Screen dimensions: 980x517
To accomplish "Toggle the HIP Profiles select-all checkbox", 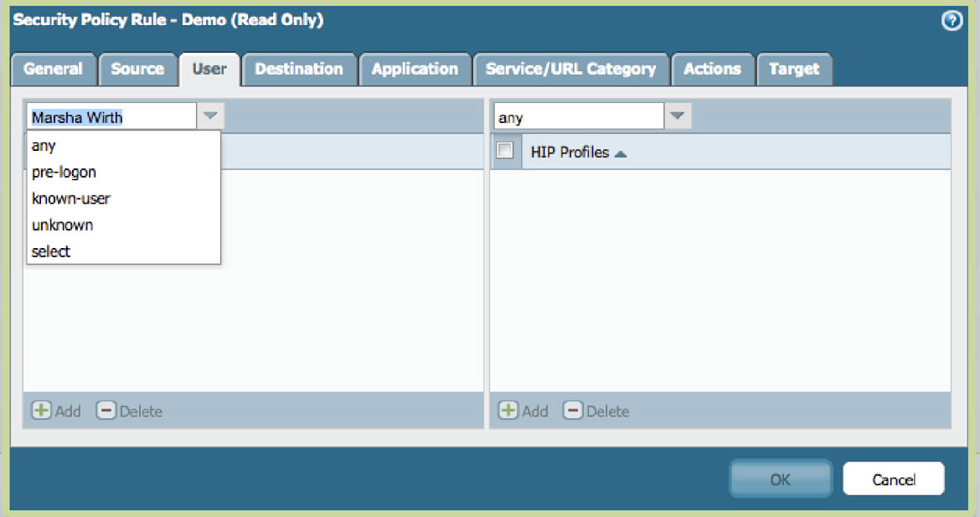I will [505, 151].
